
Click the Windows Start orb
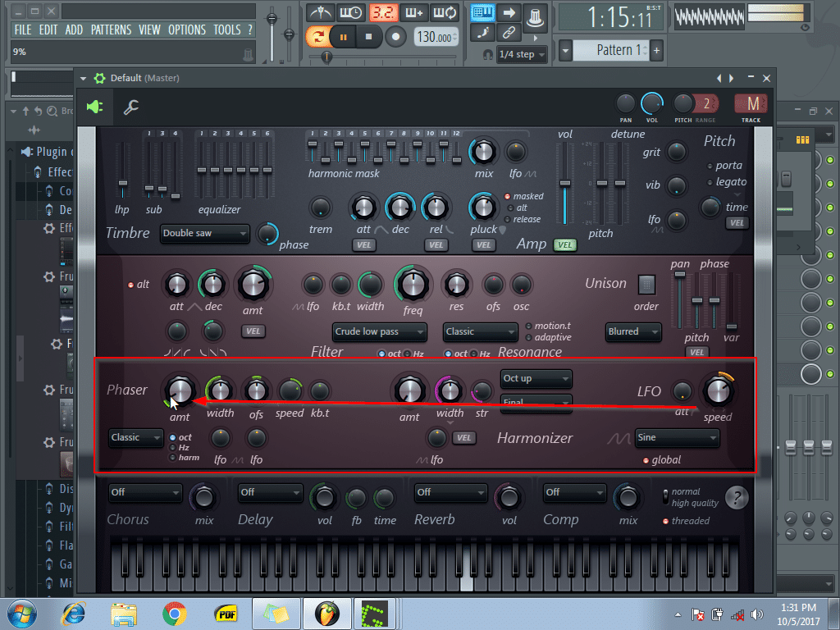click(22, 614)
